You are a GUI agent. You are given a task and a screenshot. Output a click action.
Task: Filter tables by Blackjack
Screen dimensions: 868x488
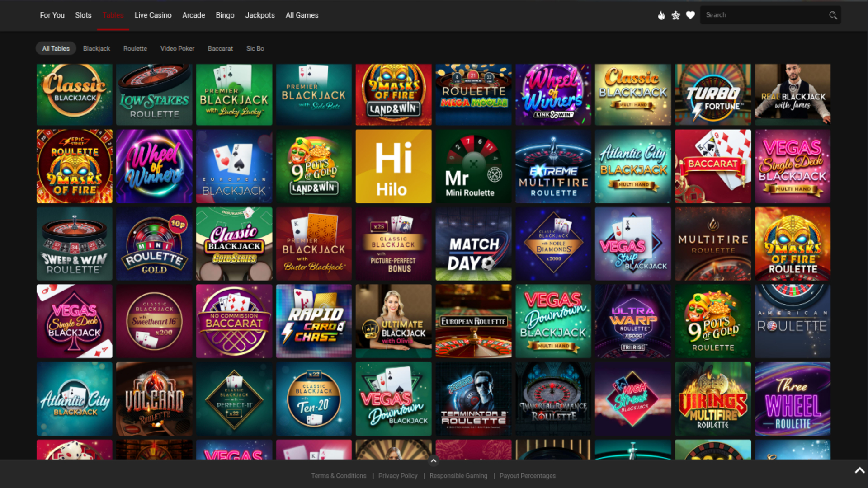point(96,48)
